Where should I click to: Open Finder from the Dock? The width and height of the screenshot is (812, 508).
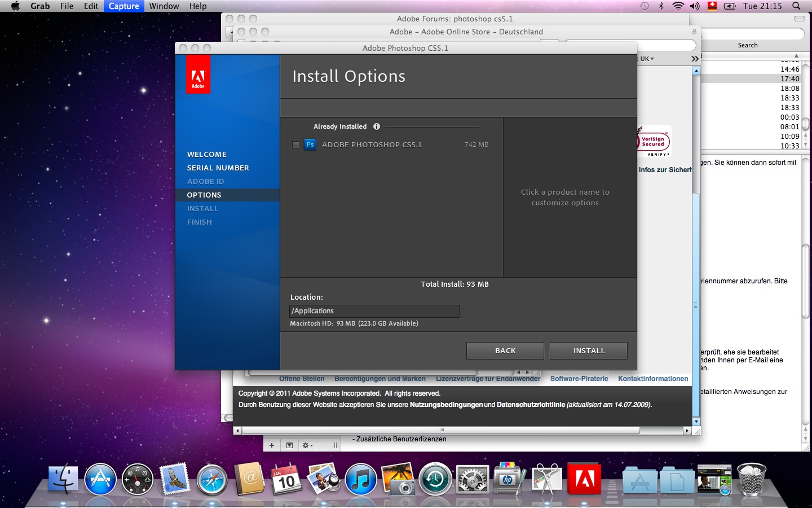coord(63,479)
